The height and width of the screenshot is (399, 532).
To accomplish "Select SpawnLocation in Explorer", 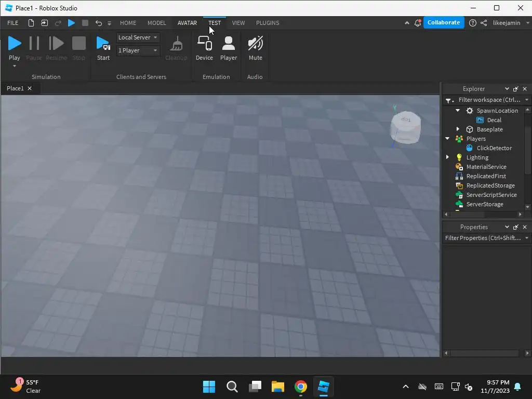I will 497,111.
